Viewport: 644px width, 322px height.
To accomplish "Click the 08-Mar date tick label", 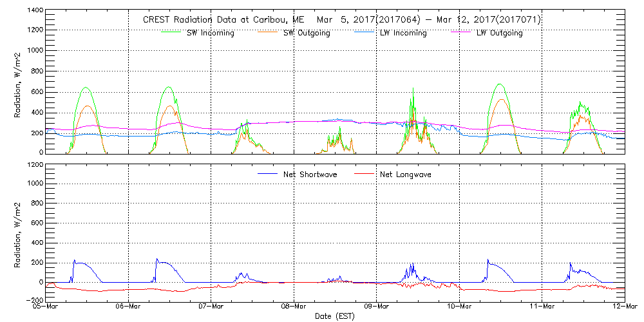I will click(294, 308).
